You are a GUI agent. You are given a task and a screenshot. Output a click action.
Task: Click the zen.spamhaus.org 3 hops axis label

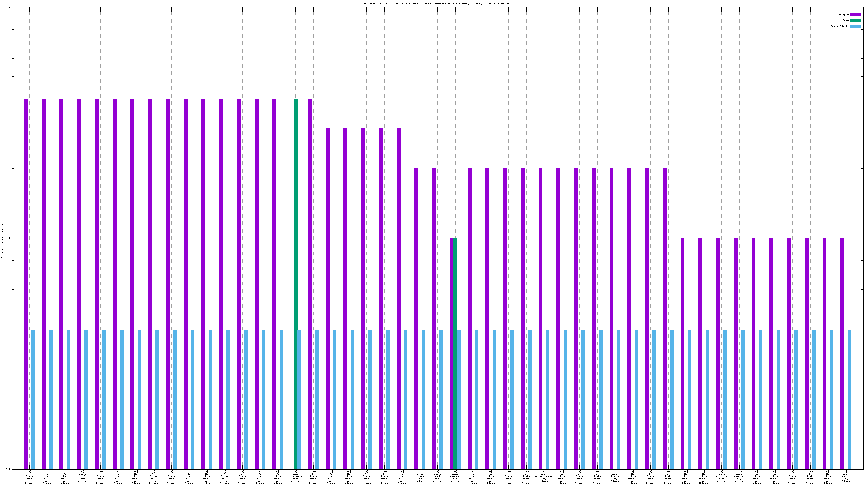[295, 477]
